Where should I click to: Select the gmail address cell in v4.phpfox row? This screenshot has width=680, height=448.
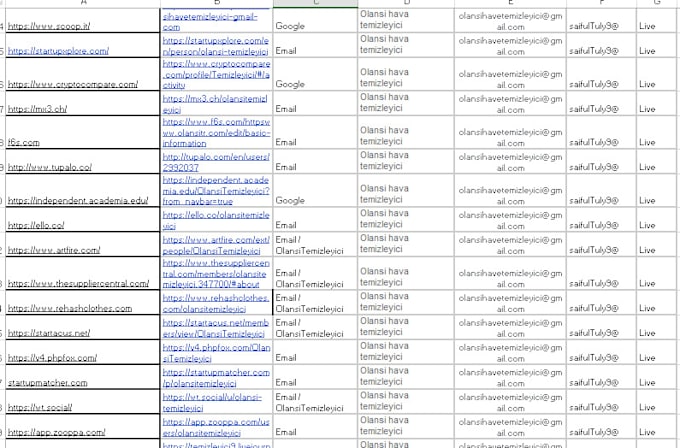(510, 352)
